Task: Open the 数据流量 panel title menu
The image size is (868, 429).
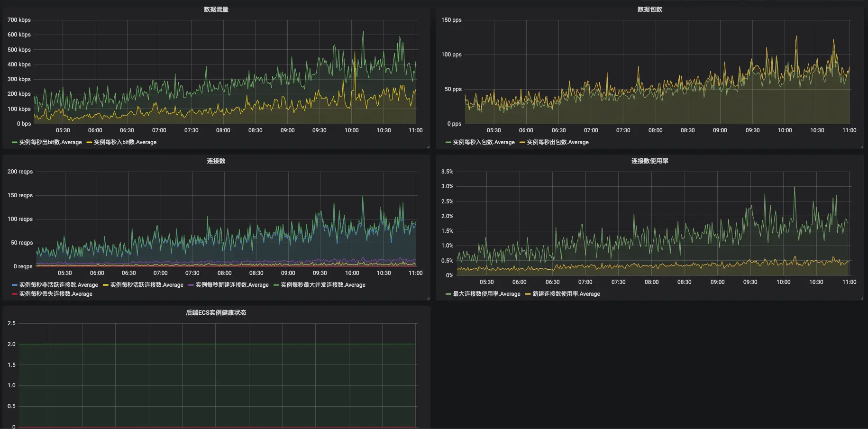Action: (x=216, y=9)
